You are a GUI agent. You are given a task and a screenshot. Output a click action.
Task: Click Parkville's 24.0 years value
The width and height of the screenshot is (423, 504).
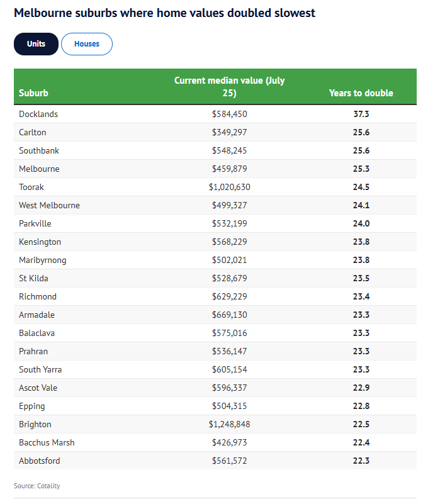pos(361,224)
